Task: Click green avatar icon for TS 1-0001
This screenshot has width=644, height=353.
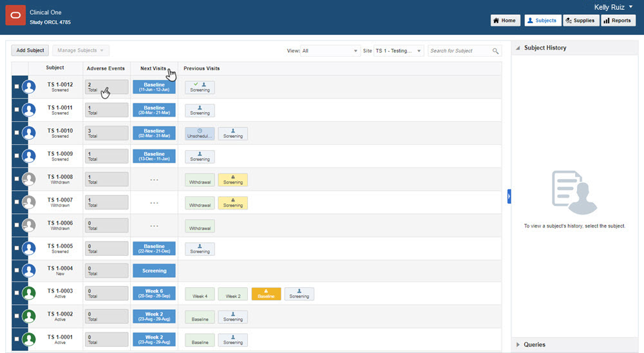Action: tap(29, 339)
